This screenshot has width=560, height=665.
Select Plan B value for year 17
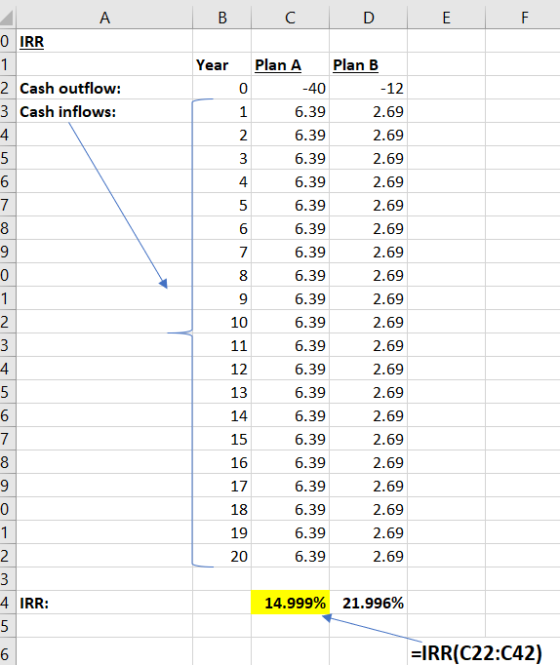point(368,486)
